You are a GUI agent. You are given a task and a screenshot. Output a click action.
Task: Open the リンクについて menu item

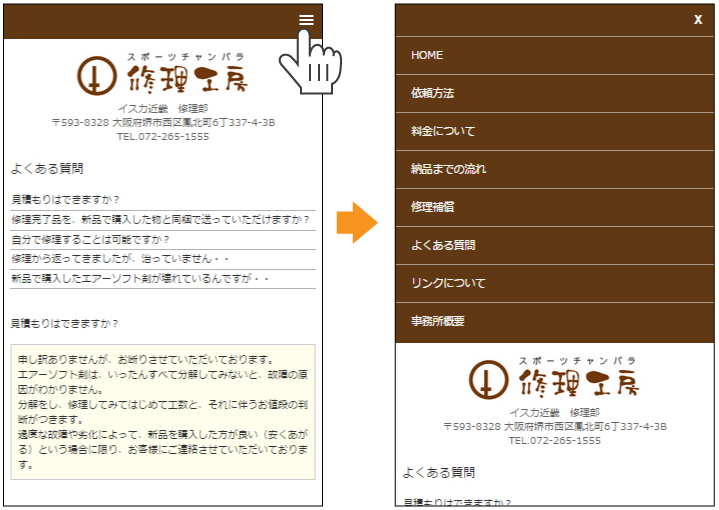tap(448, 283)
